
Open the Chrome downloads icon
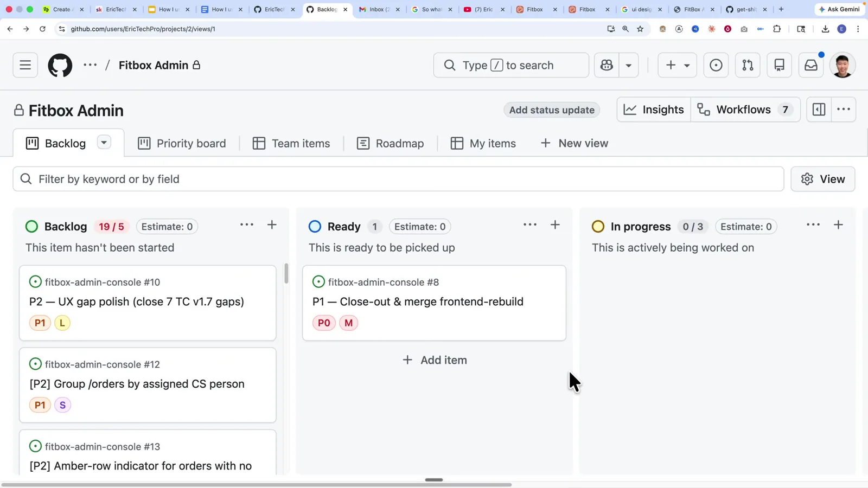825,29
